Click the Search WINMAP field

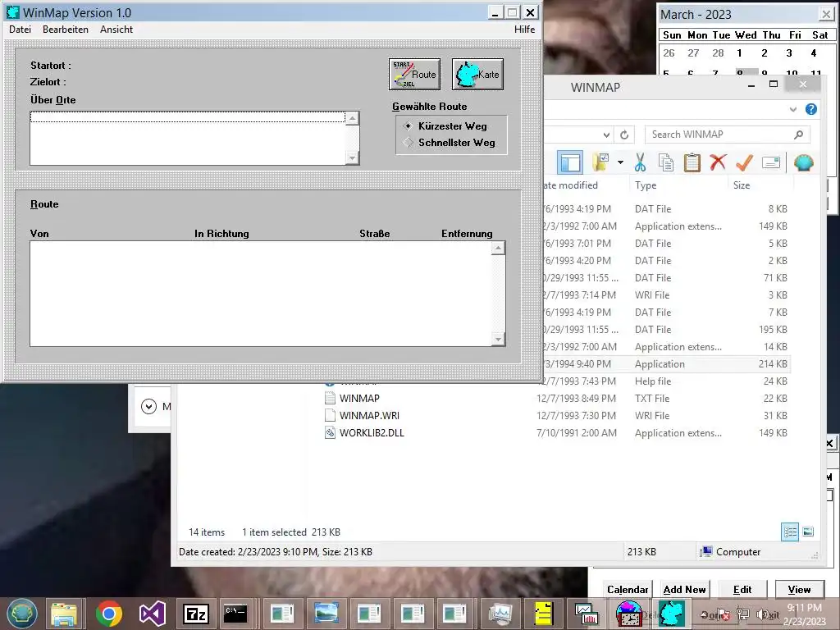click(727, 135)
